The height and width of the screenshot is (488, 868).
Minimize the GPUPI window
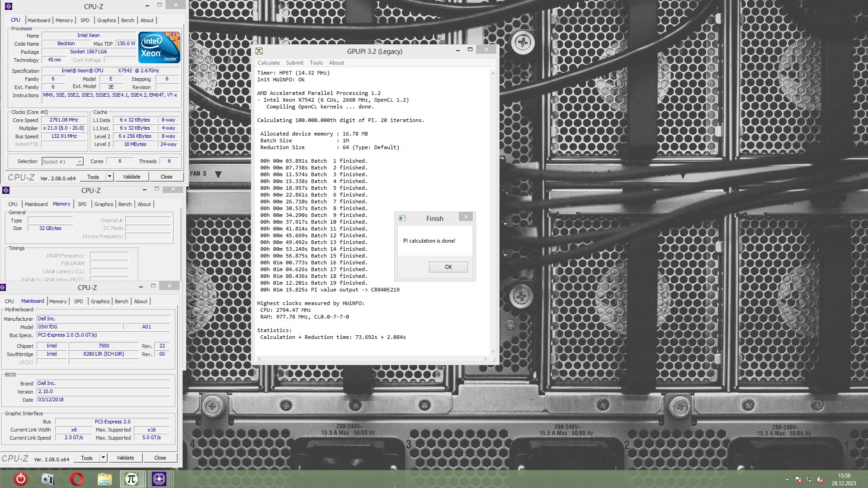458,49
